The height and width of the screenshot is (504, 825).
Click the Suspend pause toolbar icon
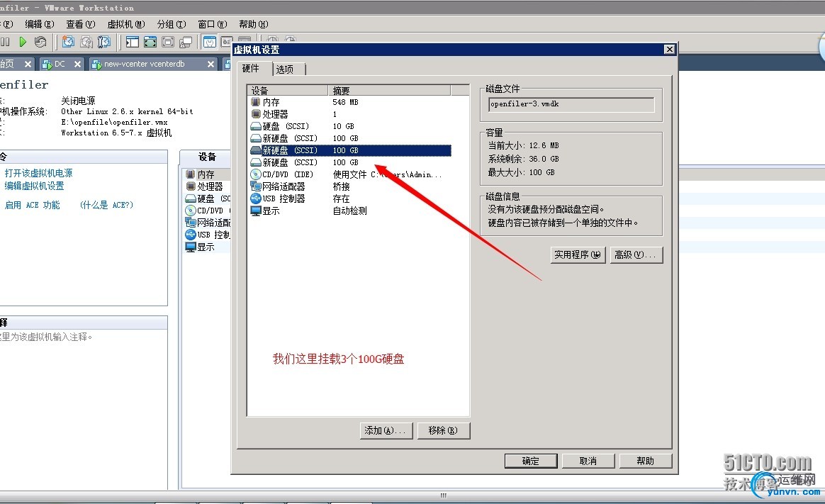(x=5, y=42)
